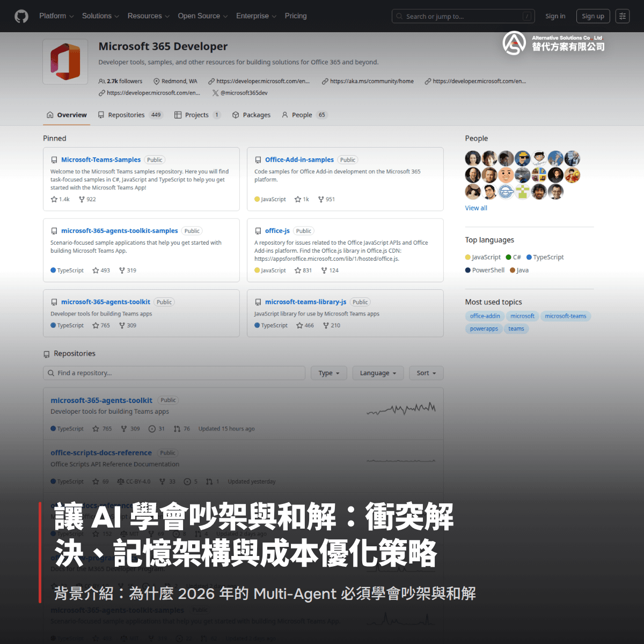
Task: Focus the Find a repository field
Action: [x=174, y=373]
